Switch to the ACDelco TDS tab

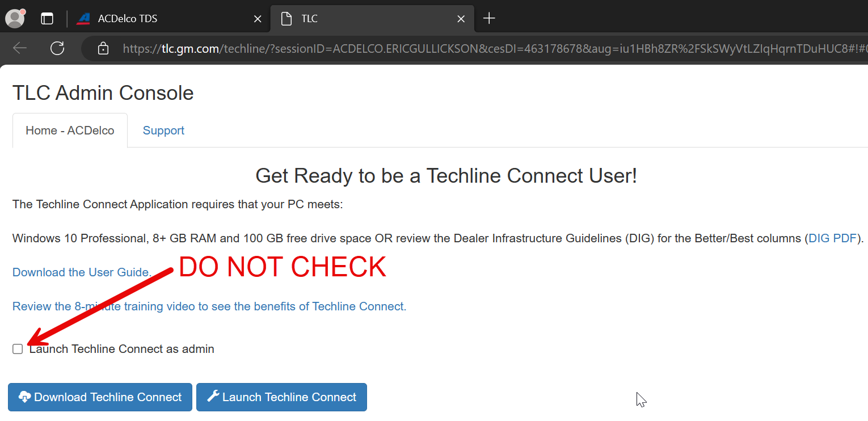pos(169,19)
